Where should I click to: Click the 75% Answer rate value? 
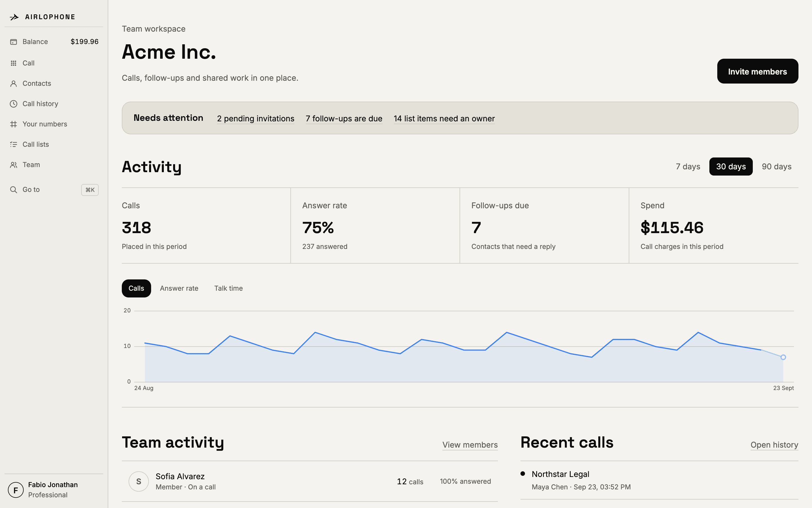[x=318, y=228]
